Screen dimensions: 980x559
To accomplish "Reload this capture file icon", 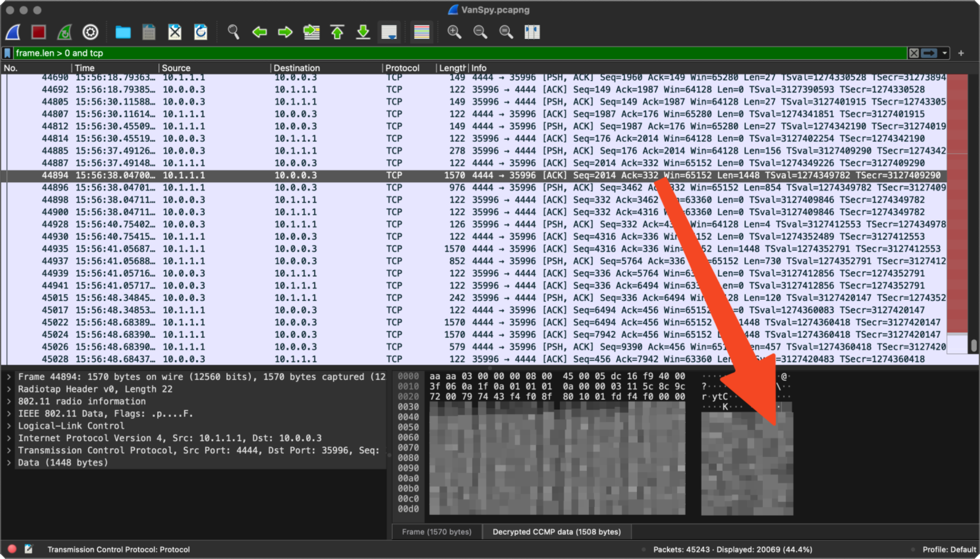I will coord(201,32).
